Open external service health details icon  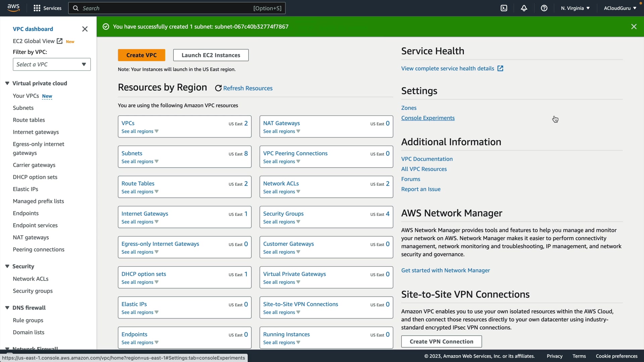(x=500, y=68)
